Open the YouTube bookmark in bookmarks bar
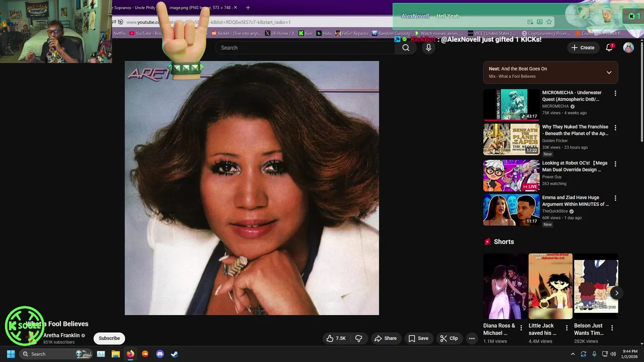644x362 pixels. [145, 33]
